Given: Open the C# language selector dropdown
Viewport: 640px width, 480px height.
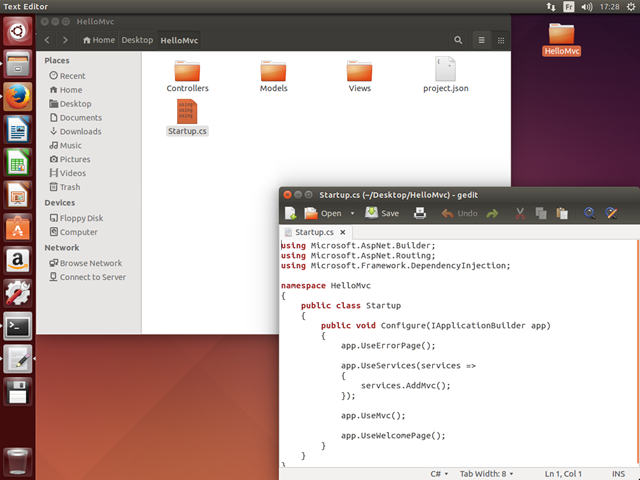Looking at the screenshot, I should (x=440, y=472).
